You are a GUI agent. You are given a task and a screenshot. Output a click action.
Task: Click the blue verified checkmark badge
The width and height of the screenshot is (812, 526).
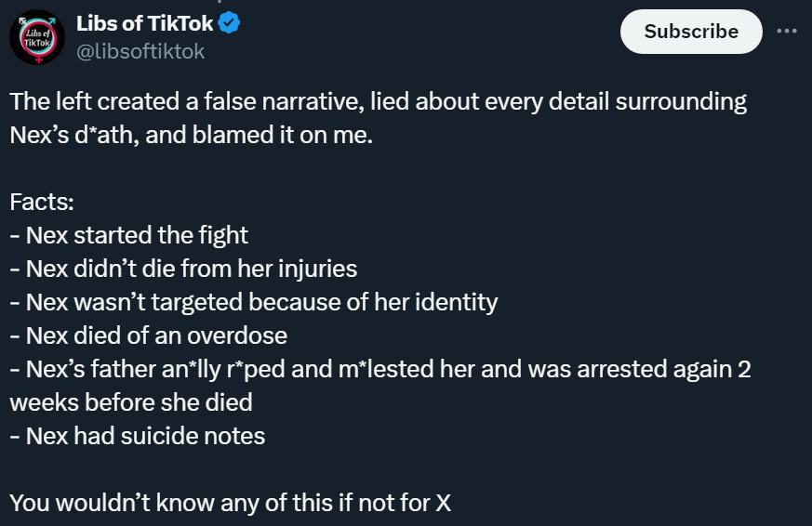point(229,23)
